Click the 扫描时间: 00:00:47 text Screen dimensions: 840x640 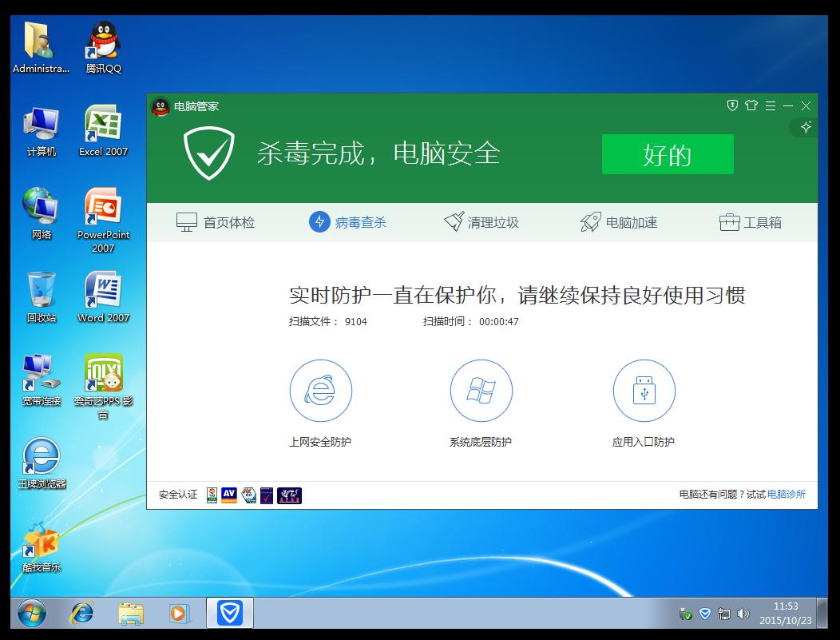point(471,322)
